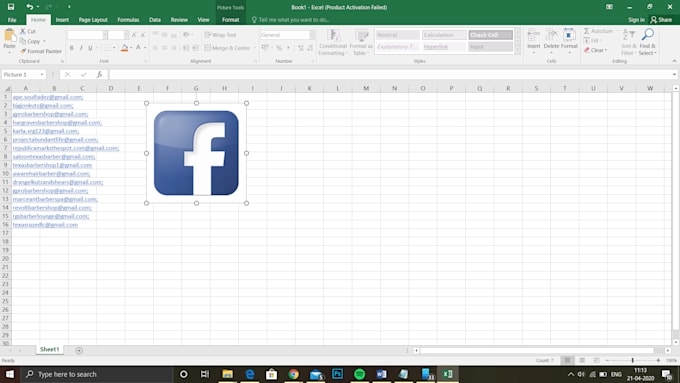This screenshot has height=383, width=680.
Task: Click the Format Painter icon
Action: click(23, 51)
